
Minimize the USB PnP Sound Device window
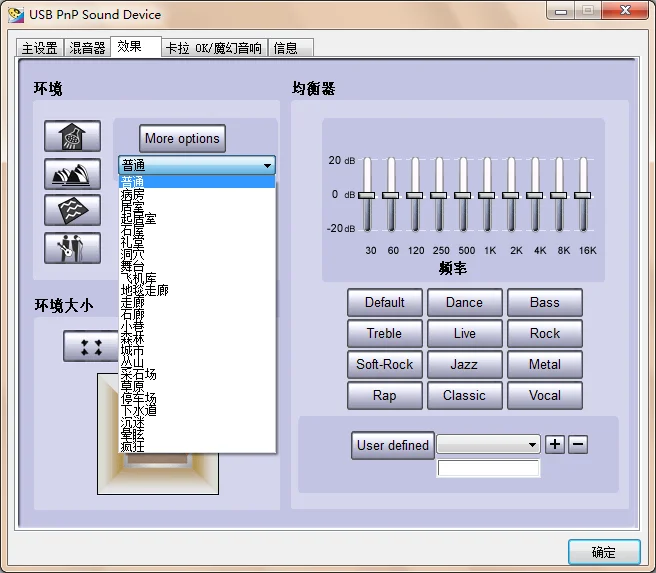coord(561,11)
